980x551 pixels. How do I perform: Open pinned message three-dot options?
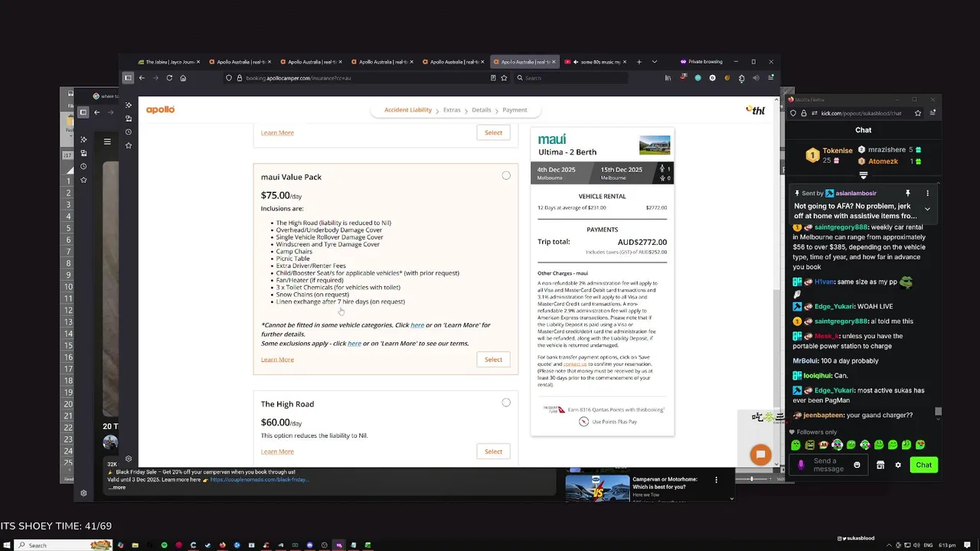927,193
